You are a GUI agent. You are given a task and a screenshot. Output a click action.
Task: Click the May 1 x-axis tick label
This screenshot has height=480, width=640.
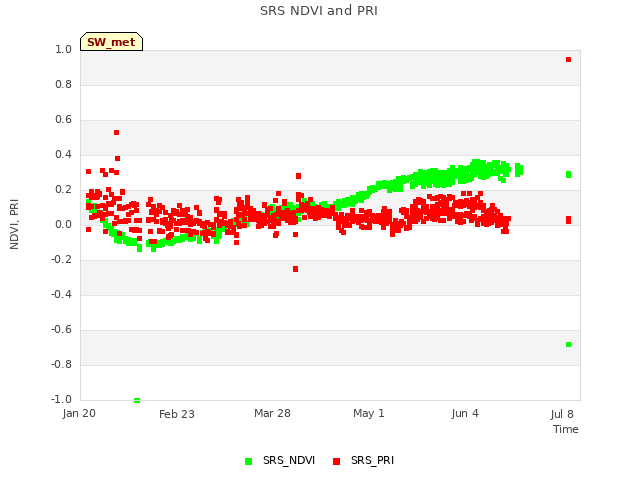coord(369,413)
